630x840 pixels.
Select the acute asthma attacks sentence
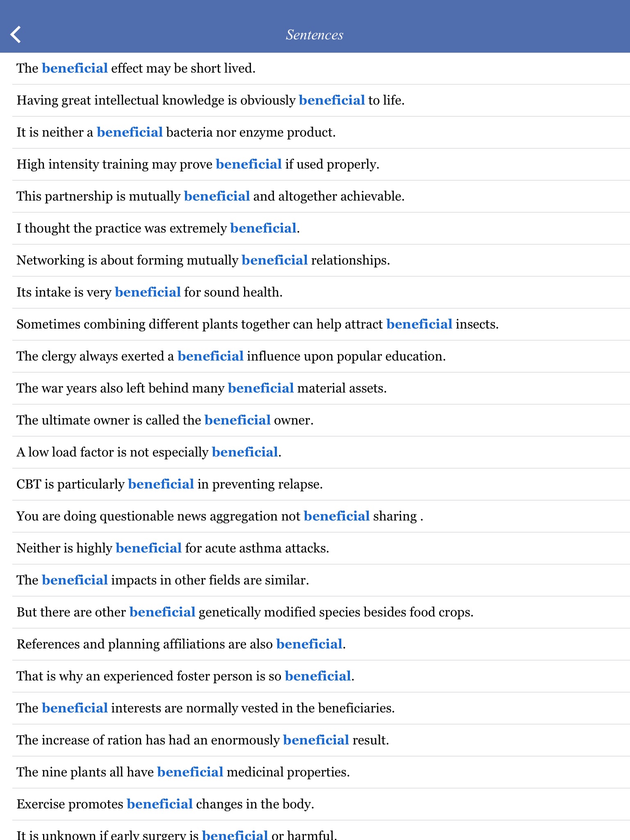pyautogui.click(x=173, y=548)
